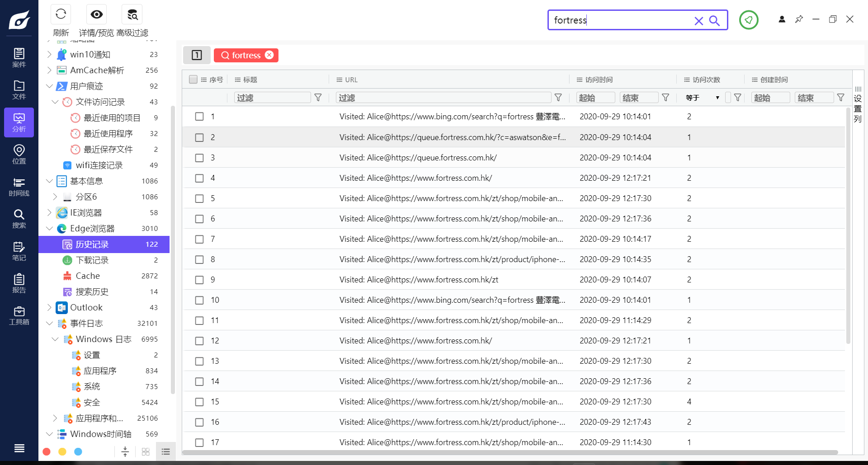Open the 文件 (Files) sidebar section
Screen dimensions: 868x465
pos(19,90)
